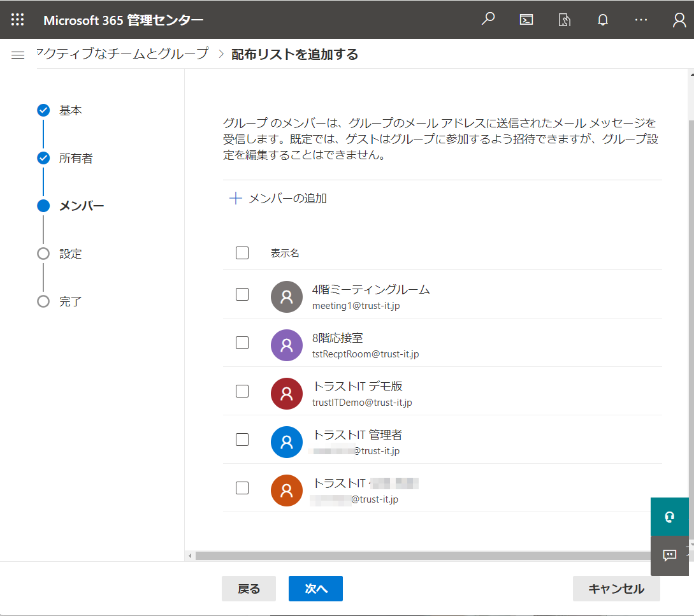This screenshot has width=694, height=616.
Task: Check the box in the last member row
Action: (x=242, y=488)
